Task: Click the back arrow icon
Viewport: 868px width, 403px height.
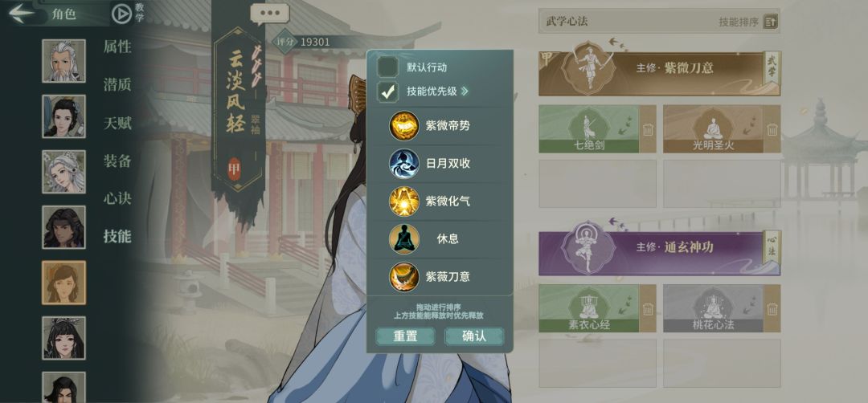Action: 23,13
